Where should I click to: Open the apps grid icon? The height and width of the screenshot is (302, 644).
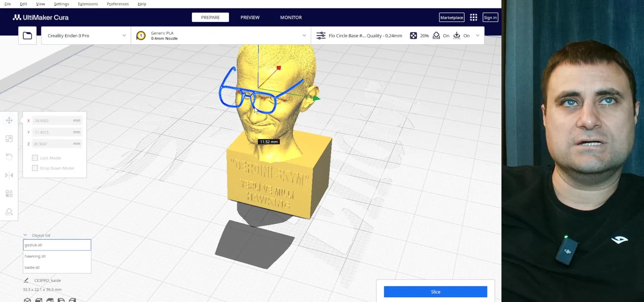coord(473,17)
